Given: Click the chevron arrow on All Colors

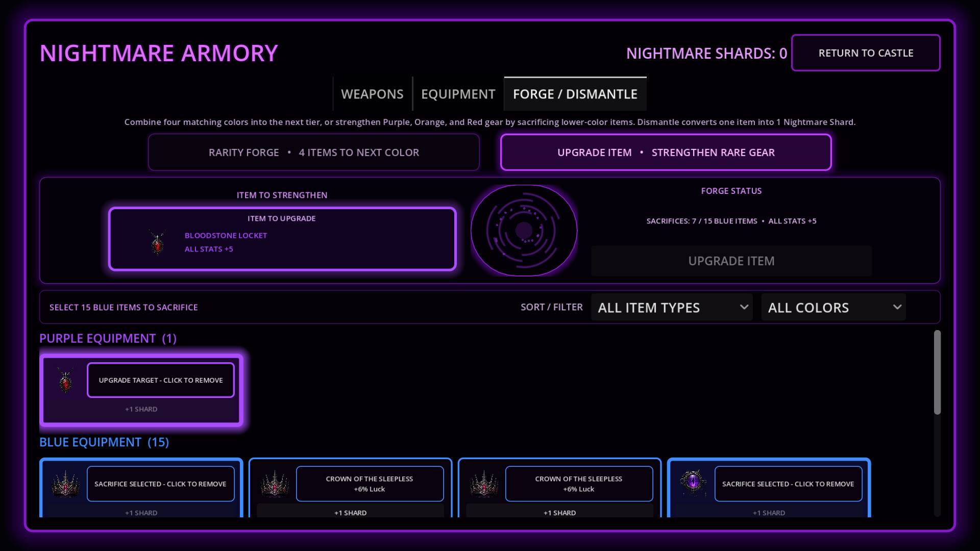Looking at the screenshot, I should pos(897,307).
